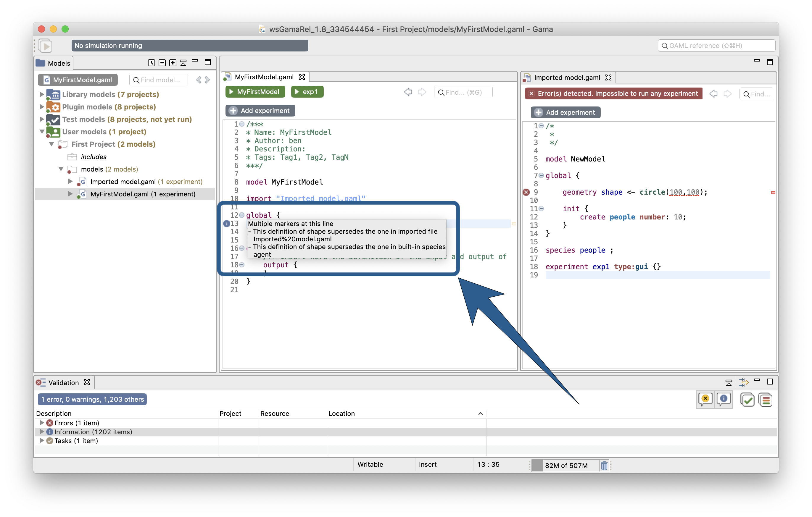812x517 pixels.
Task: Click the clock history icon in the Models panel
Action: pos(152,63)
